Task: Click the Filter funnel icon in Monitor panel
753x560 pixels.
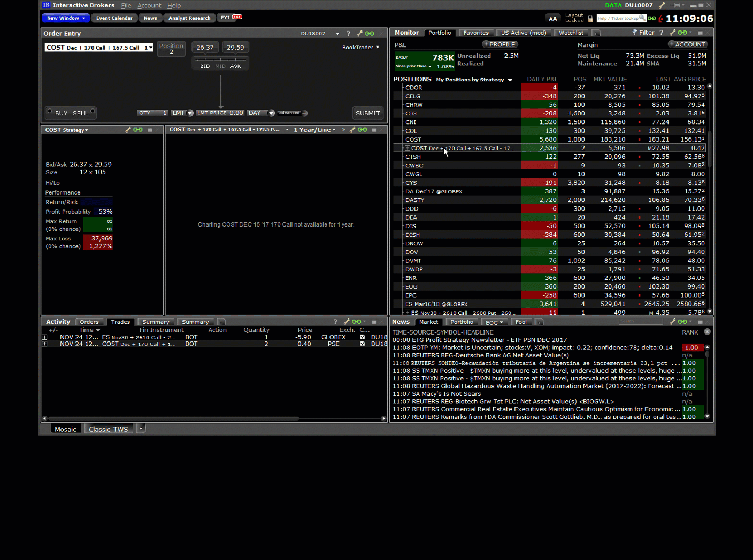Action: [x=635, y=32]
